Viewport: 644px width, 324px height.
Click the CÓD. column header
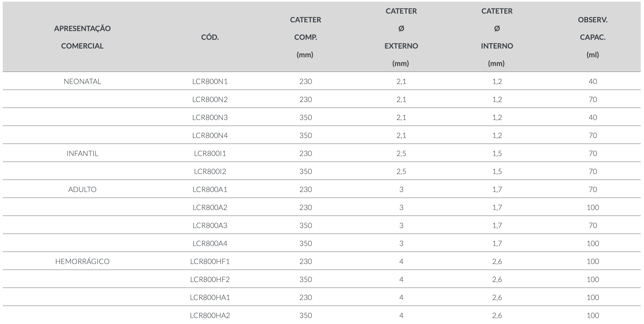tap(210, 37)
